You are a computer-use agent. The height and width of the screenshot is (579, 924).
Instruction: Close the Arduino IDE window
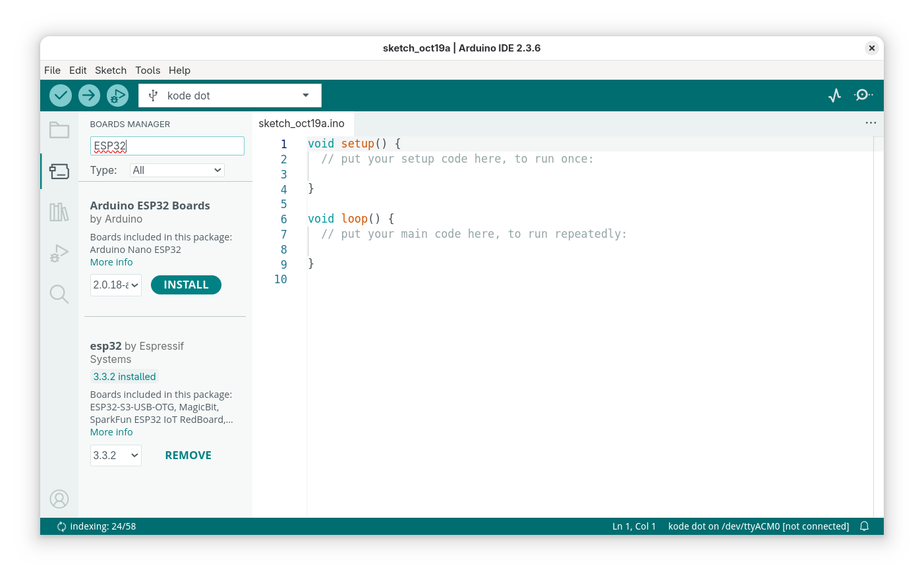pos(871,48)
